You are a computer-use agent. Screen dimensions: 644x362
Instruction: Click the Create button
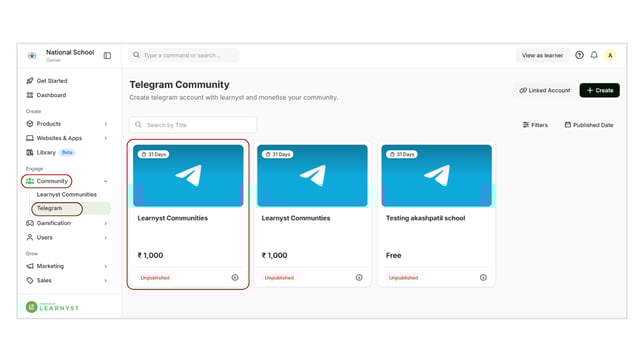point(599,90)
